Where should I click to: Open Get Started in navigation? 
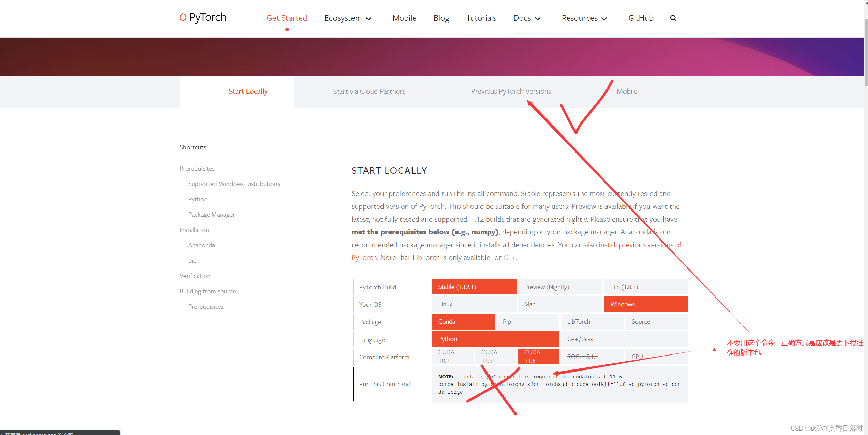point(287,18)
